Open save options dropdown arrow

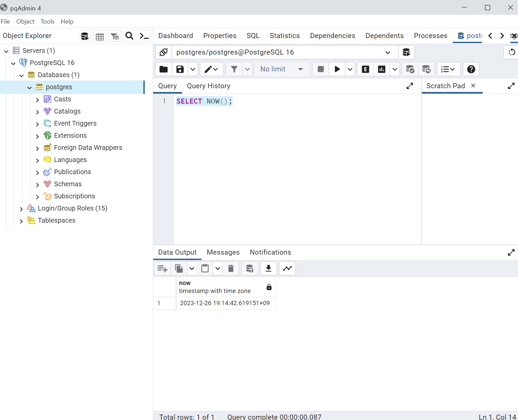coord(193,69)
